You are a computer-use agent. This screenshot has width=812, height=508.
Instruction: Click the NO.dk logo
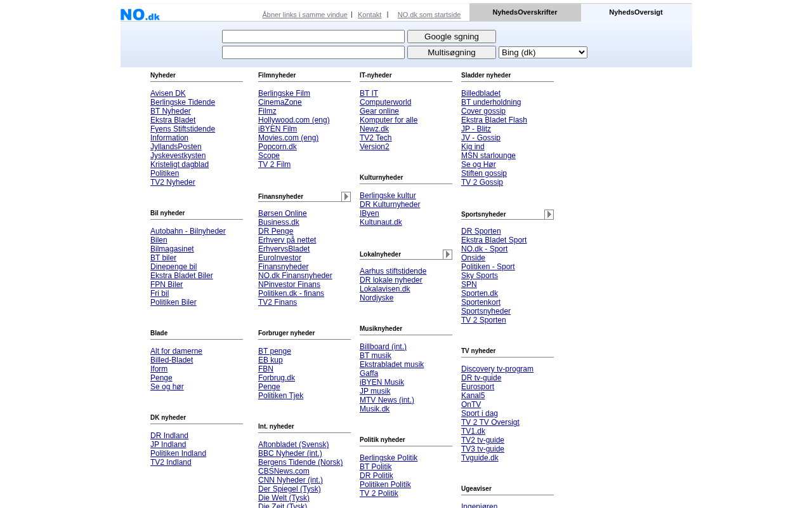(x=140, y=15)
